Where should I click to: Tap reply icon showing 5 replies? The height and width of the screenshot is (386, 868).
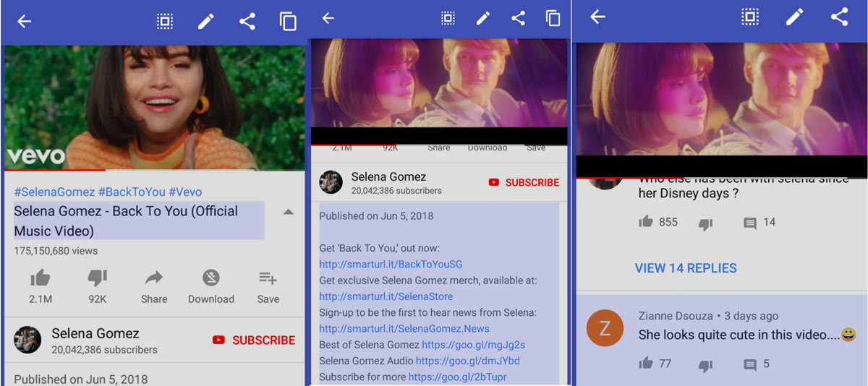tap(750, 365)
